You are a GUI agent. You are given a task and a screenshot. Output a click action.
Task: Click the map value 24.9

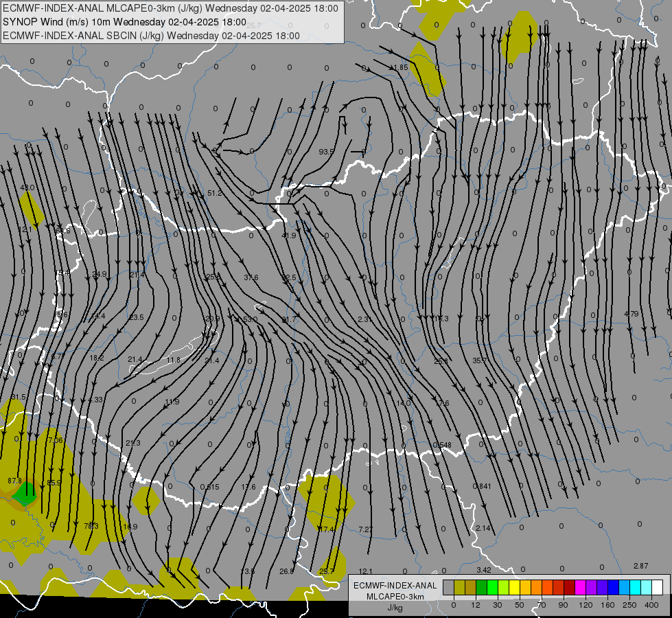tap(100, 274)
